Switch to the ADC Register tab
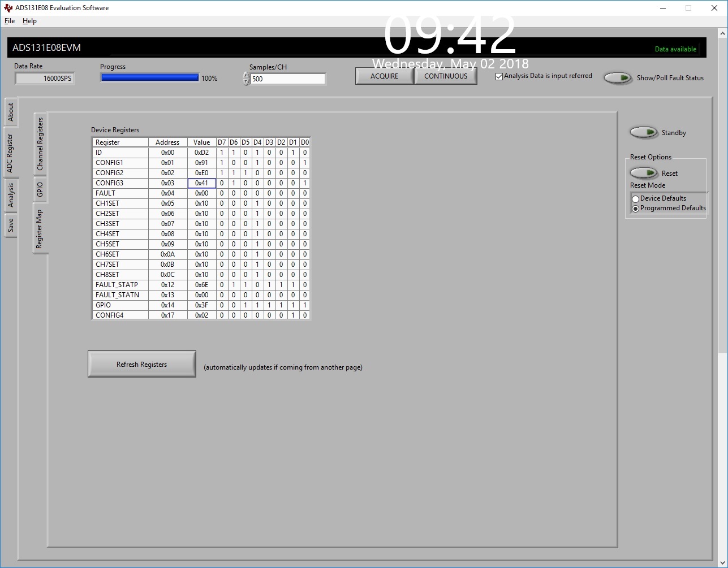The width and height of the screenshot is (728, 568). pos(10,153)
